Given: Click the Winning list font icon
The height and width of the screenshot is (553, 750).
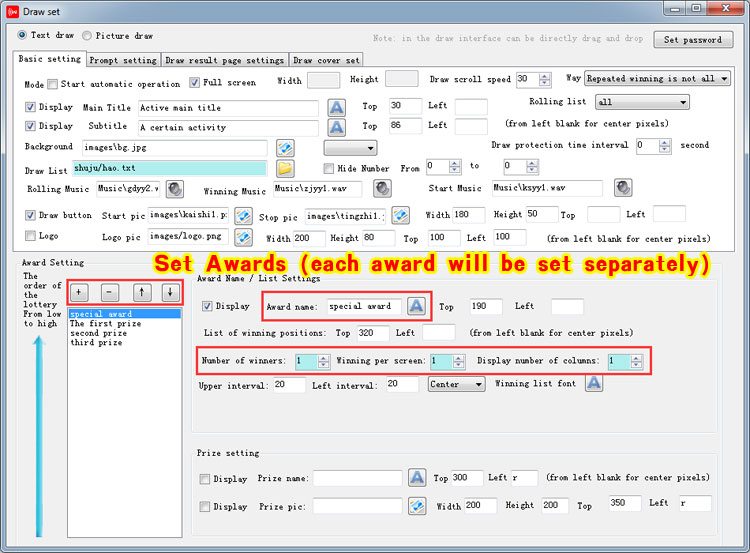Looking at the screenshot, I should click(593, 383).
